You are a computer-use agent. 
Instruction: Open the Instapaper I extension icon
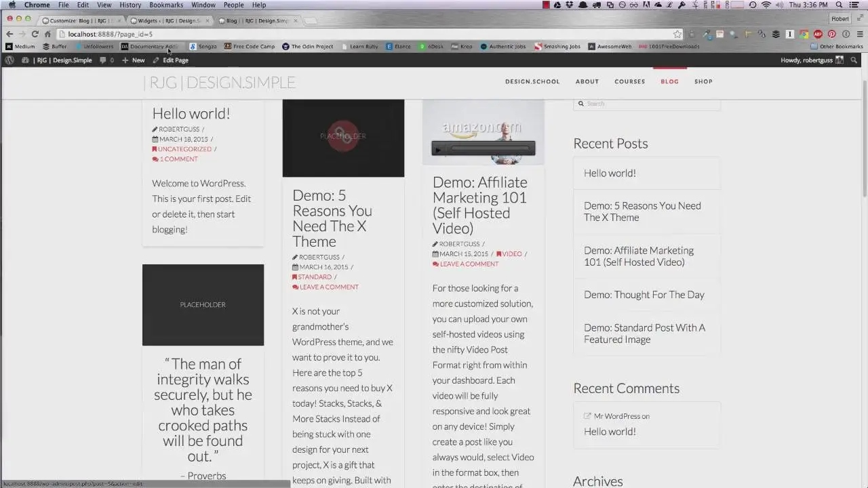click(x=790, y=34)
